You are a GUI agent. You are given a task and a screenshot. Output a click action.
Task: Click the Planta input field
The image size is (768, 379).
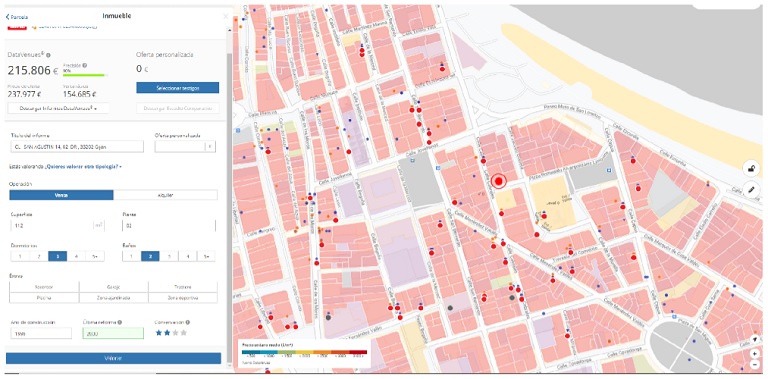pyautogui.click(x=168, y=226)
